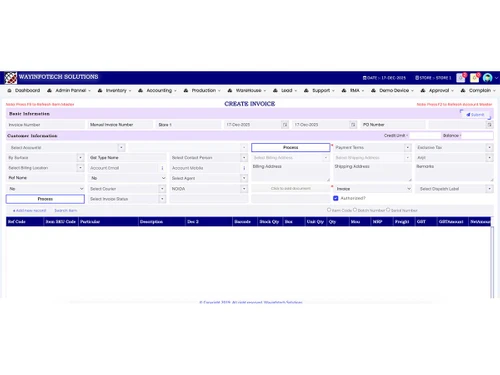Open calendar icon left of PO Number field
Viewport: 500px width, 375px height.
pyautogui.click(x=353, y=125)
